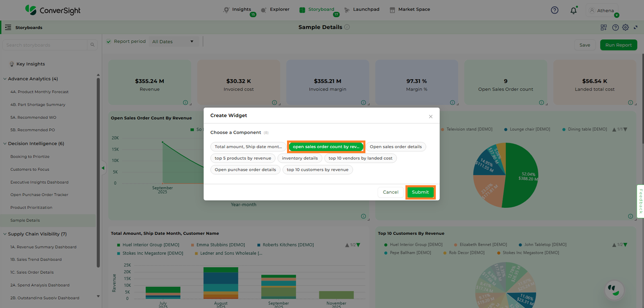Select the top 5 products by revenue chip
Viewport: 644px width, 308px height.
(243, 158)
